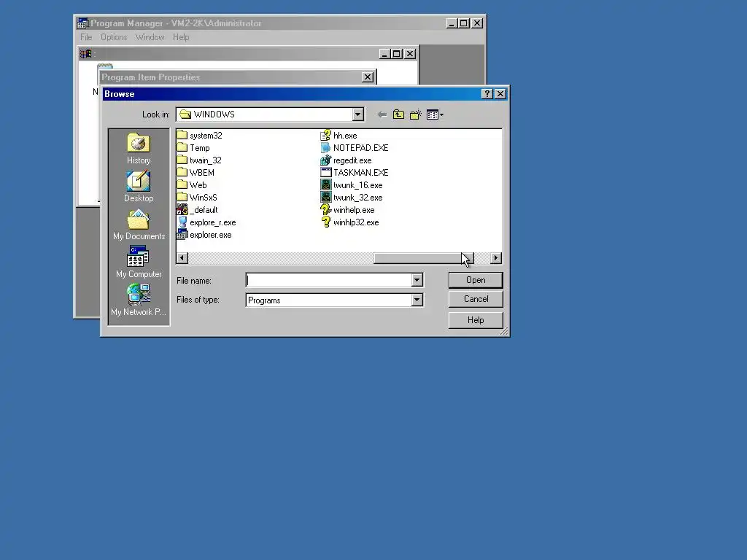Open File menu in Program Manager
Viewport: 747px width, 560px height.
pyautogui.click(x=86, y=37)
